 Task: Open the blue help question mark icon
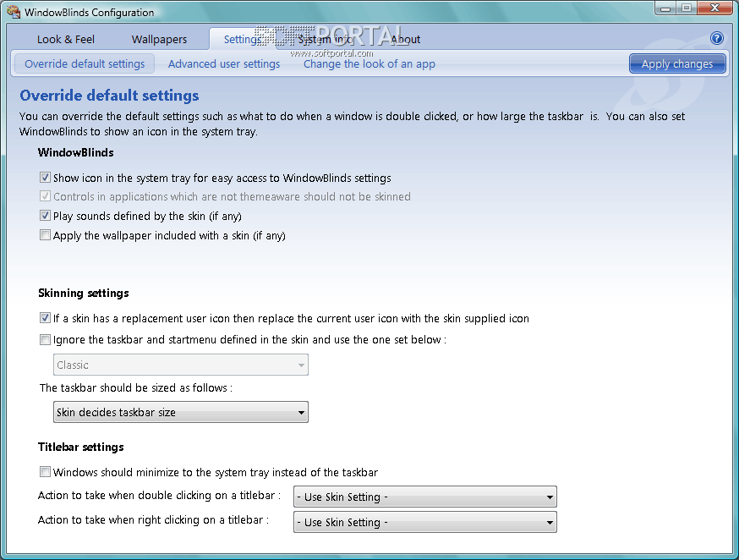716,38
